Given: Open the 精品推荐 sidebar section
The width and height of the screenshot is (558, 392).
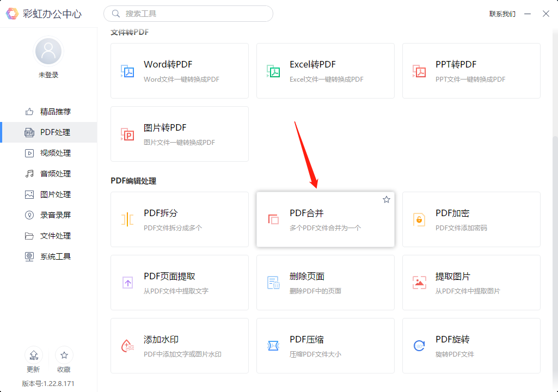Looking at the screenshot, I should click(x=48, y=112).
